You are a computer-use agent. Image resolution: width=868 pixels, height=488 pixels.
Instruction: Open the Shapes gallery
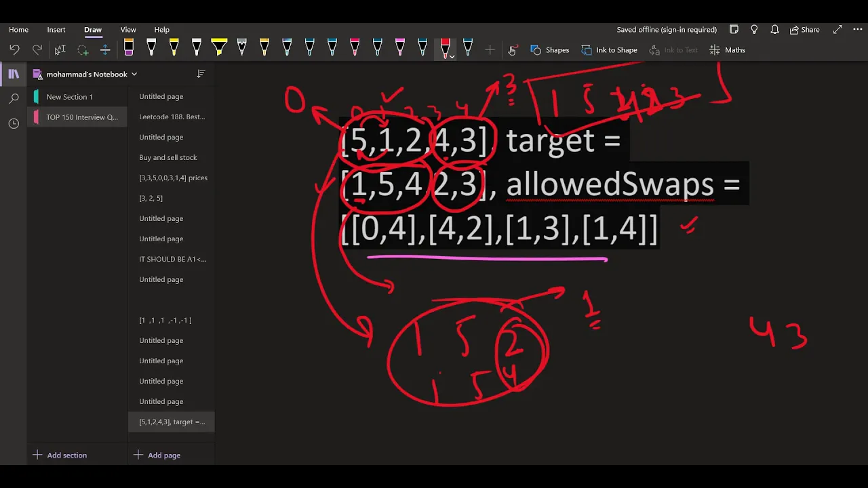(x=550, y=49)
